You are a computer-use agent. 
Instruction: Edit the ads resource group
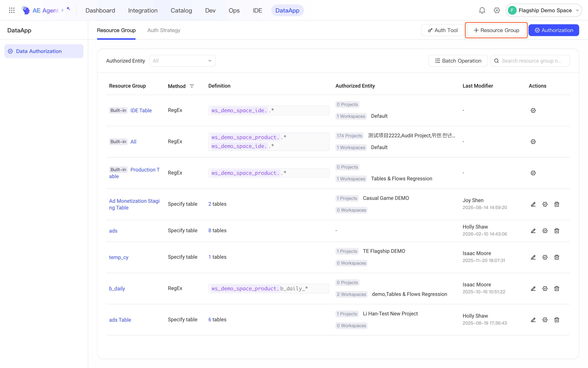click(533, 231)
